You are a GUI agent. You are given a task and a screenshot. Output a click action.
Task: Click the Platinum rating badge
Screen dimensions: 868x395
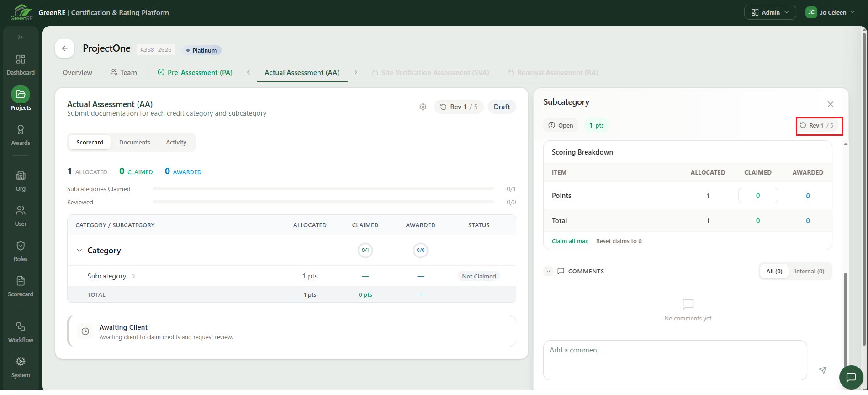[201, 50]
